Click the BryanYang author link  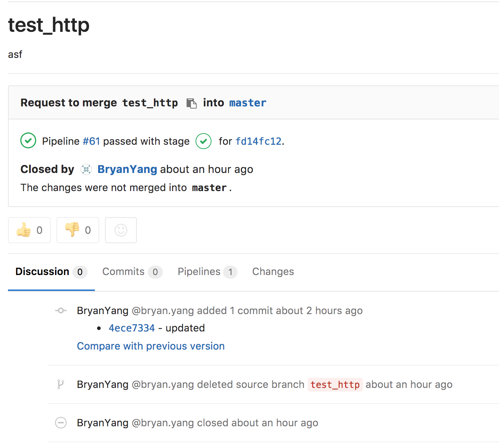(x=127, y=169)
